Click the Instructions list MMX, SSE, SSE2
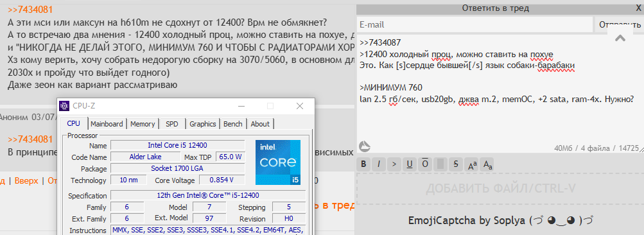This screenshot has width=644, height=235. (x=208, y=230)
